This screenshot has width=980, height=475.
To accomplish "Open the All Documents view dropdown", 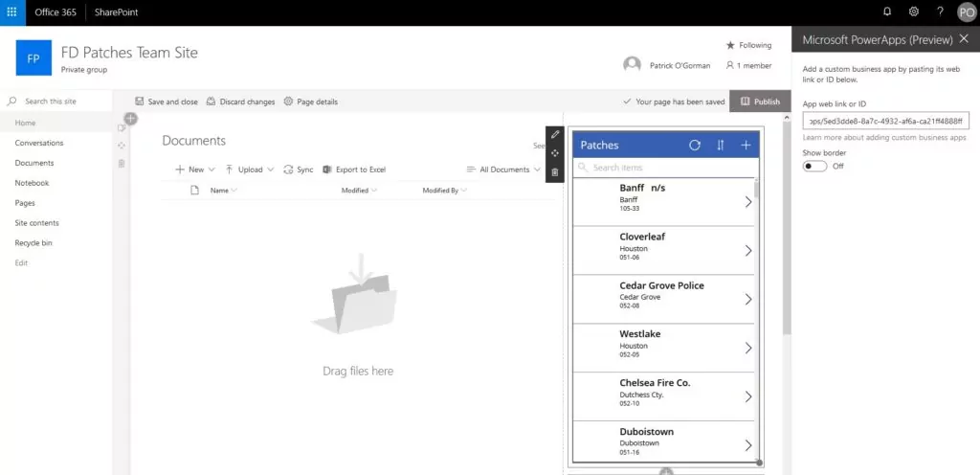I will pyautogui.click(x=503, y=170).
